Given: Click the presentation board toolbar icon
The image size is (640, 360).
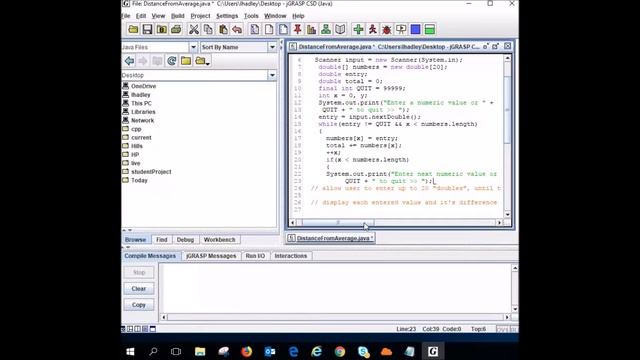Looking at the screenshot, I should click(x=401, y=29).
